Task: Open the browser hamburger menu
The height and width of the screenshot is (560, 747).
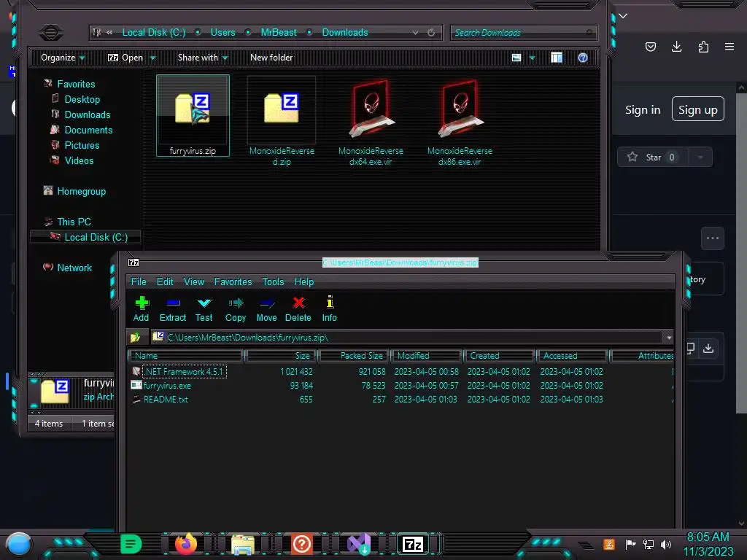Action: tap(729, 47)
